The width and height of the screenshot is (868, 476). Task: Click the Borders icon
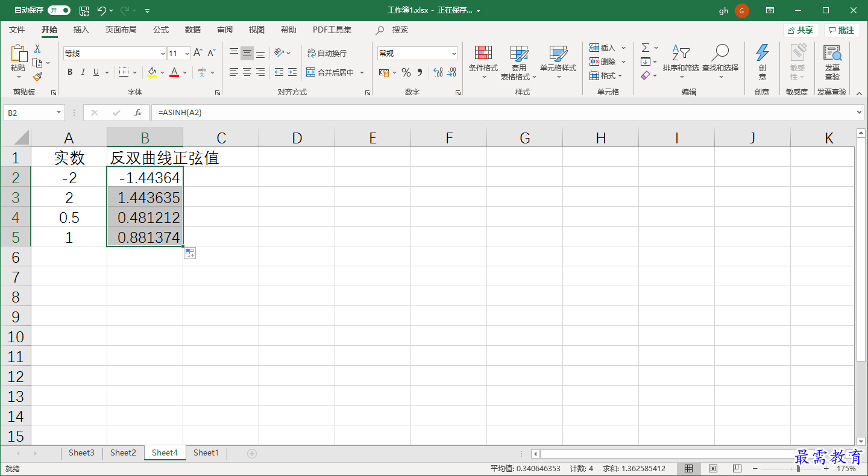(x=124, y=72)
